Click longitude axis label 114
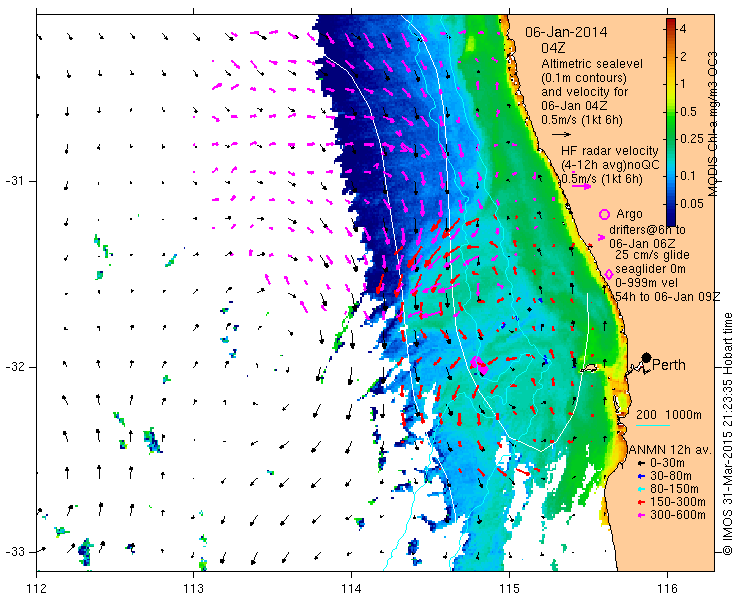740x600 pixels. (351, 589)
